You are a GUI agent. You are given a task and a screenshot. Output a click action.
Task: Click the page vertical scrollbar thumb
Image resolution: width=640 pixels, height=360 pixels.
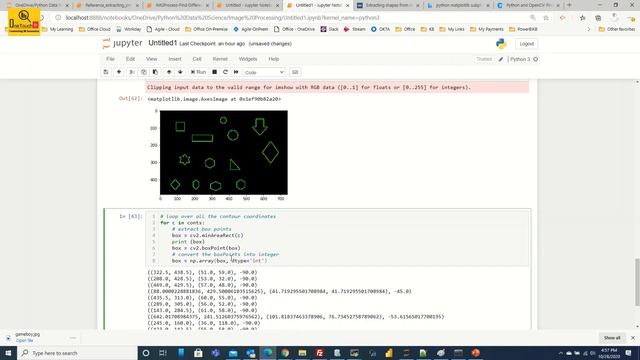(637, 282)
